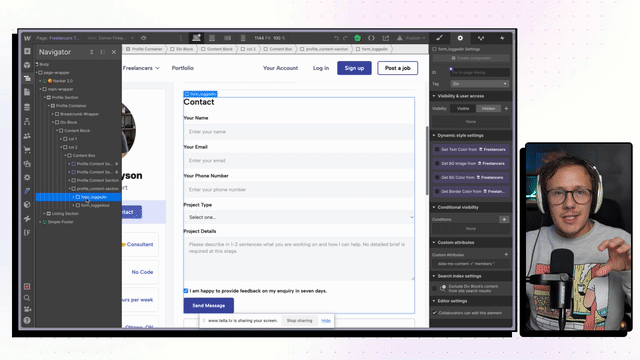Click the ID for in-page linking field
Screen dimensions: 640x360
pyautogui.click(x=480, y=72)
